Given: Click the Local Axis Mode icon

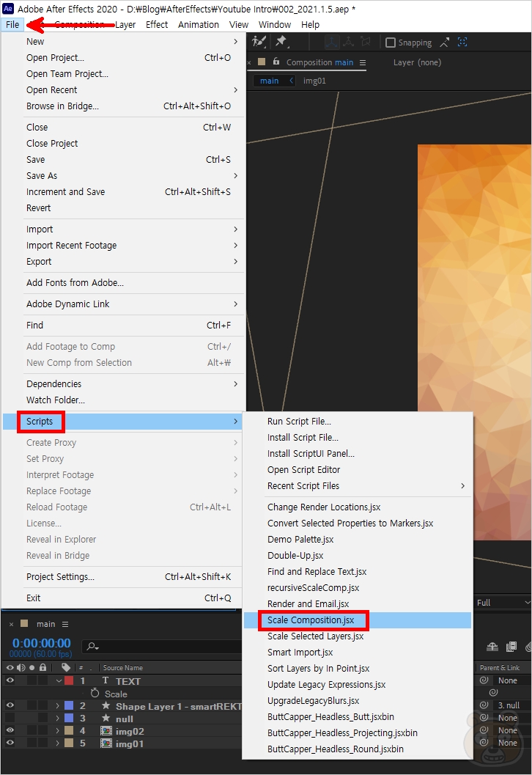Looking at the screenshot, I should [x=331, y=43].
